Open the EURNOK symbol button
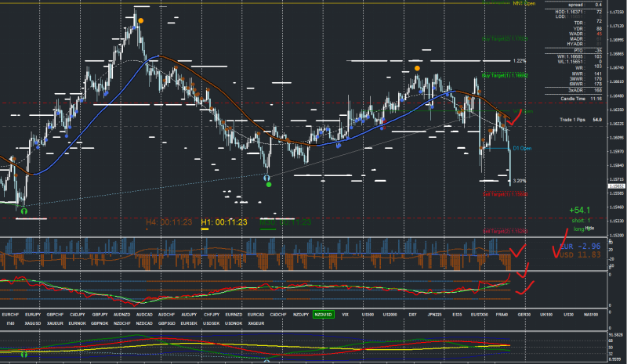 click(77, 323)
